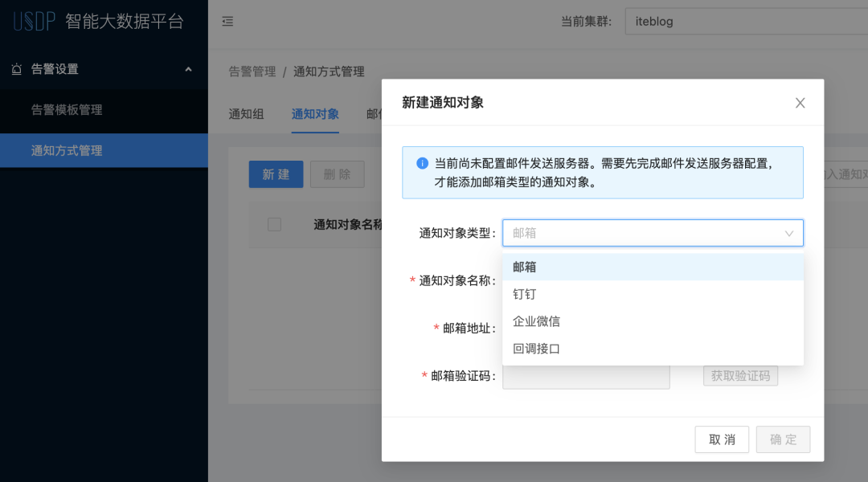Viewport: 868px width, 482px height.
Task: Open the 通知对象类型 dropdown arrow
Action: point(789,233)
